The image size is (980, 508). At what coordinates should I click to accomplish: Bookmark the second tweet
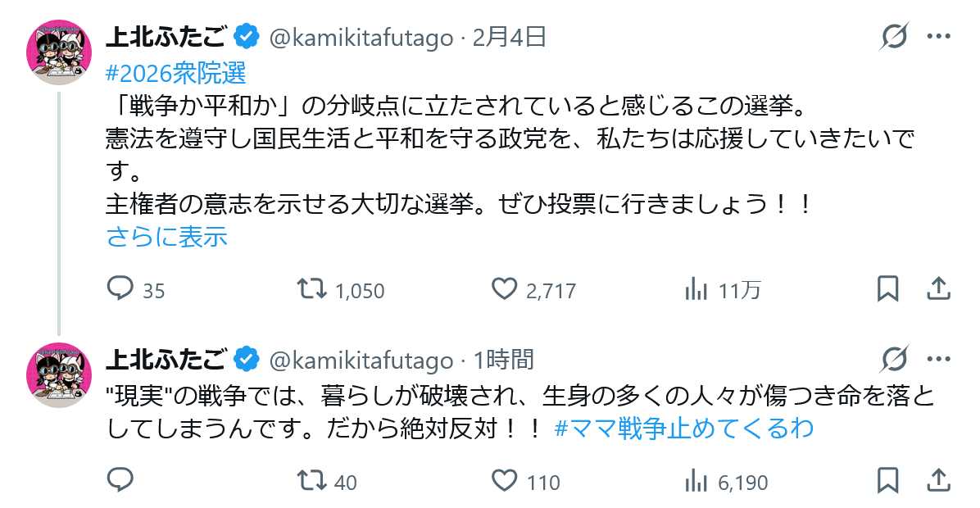click(888, 481)
